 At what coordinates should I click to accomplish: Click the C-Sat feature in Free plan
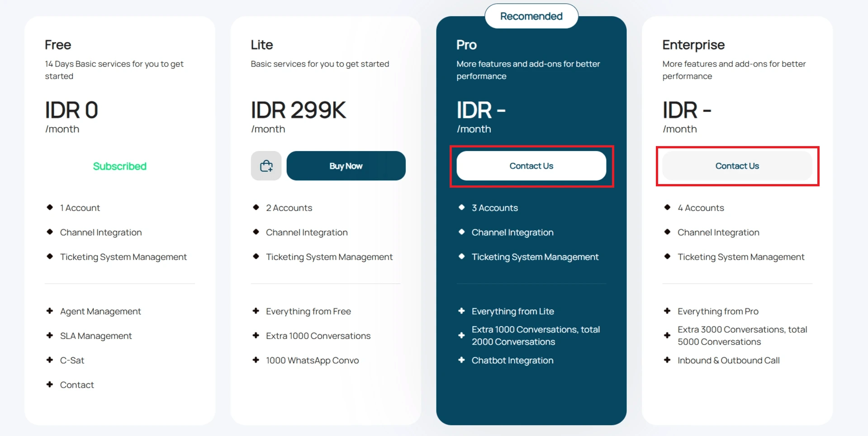pyautogui.click(x=72, y=360)
